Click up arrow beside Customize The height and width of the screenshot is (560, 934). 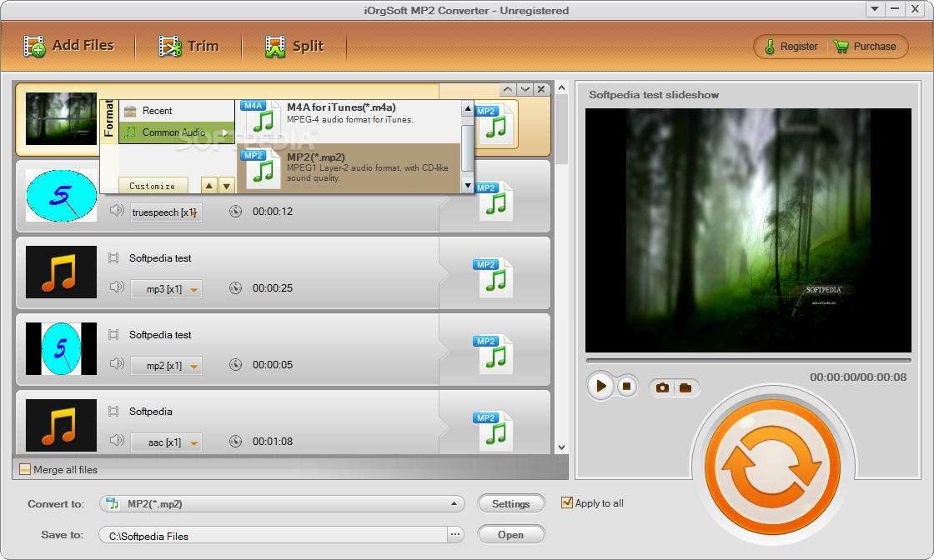point(209,186)
